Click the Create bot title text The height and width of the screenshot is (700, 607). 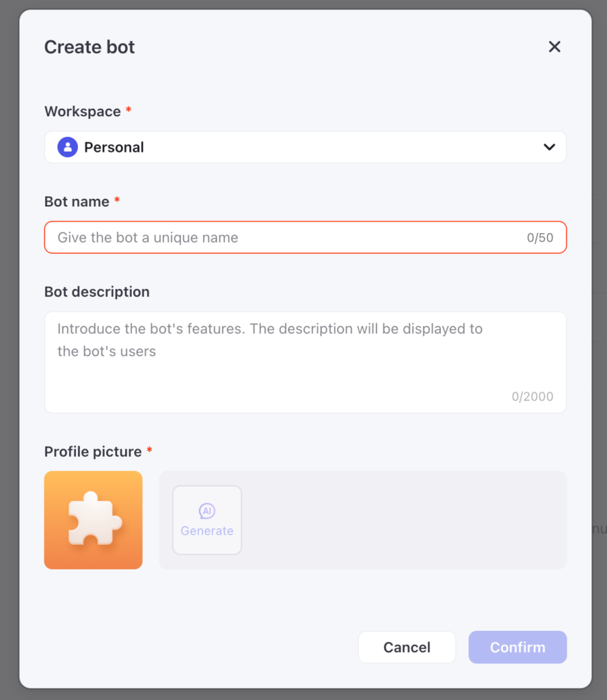click(x=90, y=47)
